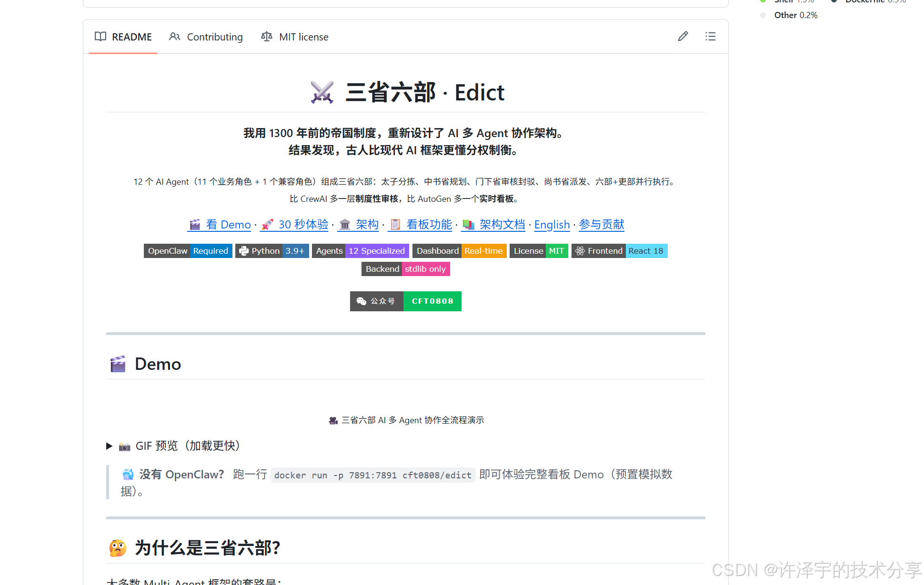Click the MIT license scale icon
This screenshot has width=924, height=585.
point(267,37)
